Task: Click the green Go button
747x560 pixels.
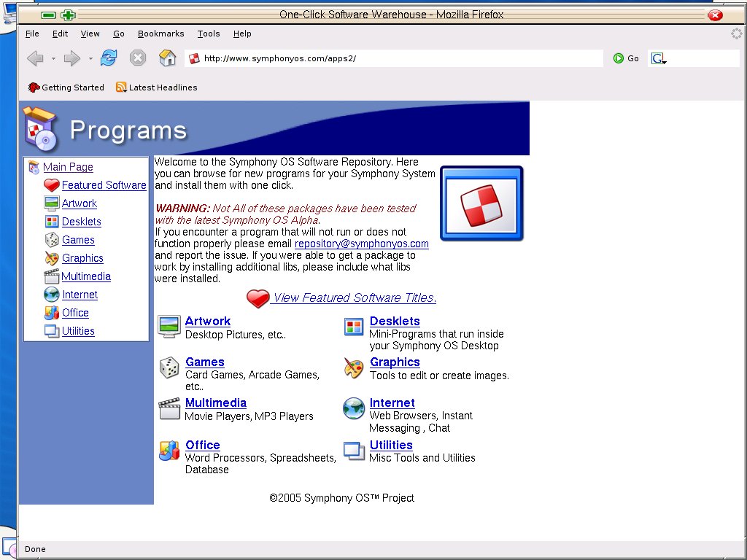Action: 626,58
